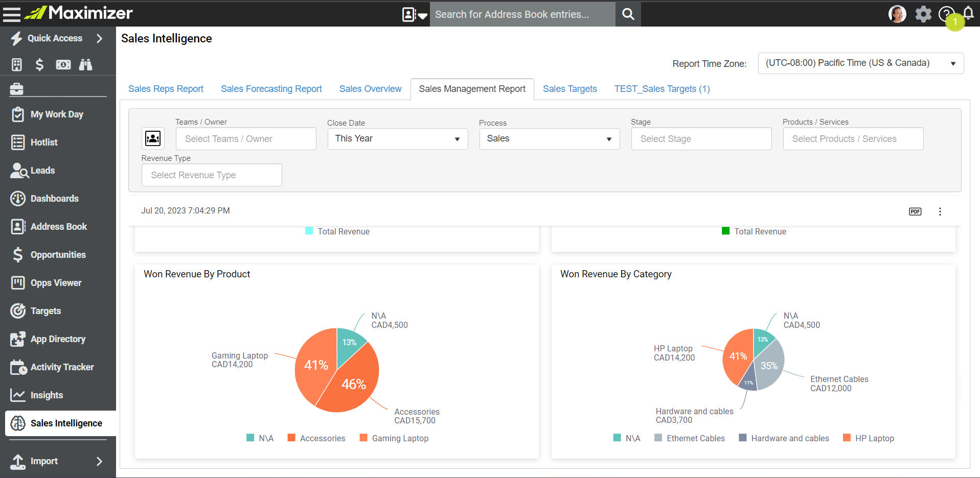The width and height of the screenshot is (980, 478).
Task: Open Hotlist in the sidebar
Action: (x=44, y=142)
